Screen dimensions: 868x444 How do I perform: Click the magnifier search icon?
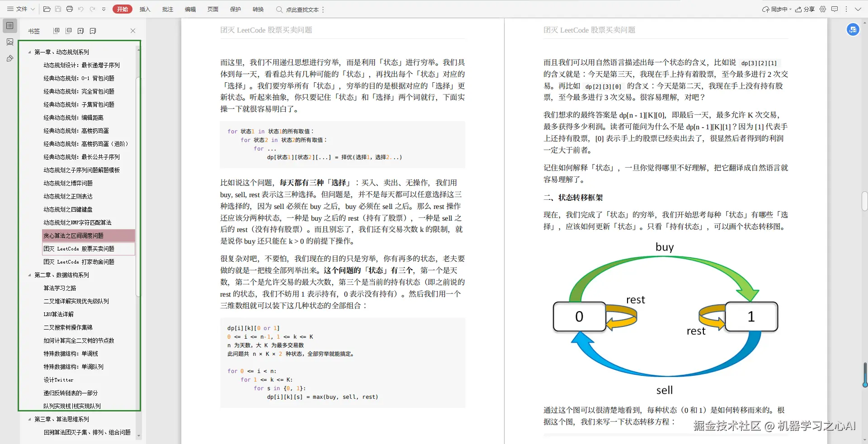point(279,9)
